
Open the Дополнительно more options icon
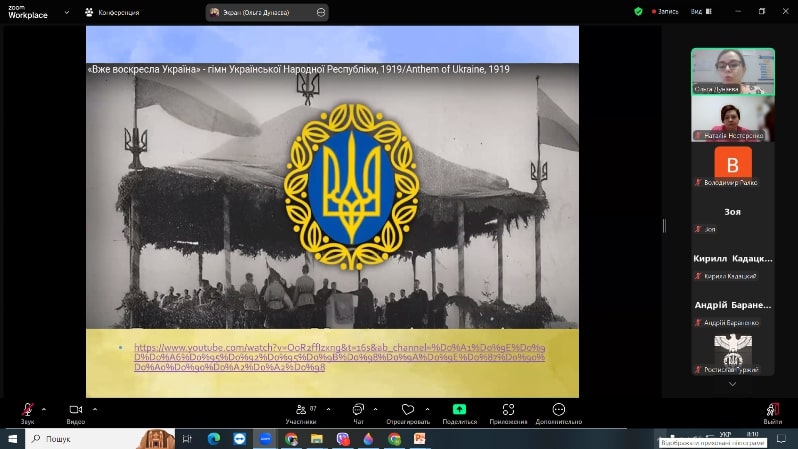[x=558, y=409]
